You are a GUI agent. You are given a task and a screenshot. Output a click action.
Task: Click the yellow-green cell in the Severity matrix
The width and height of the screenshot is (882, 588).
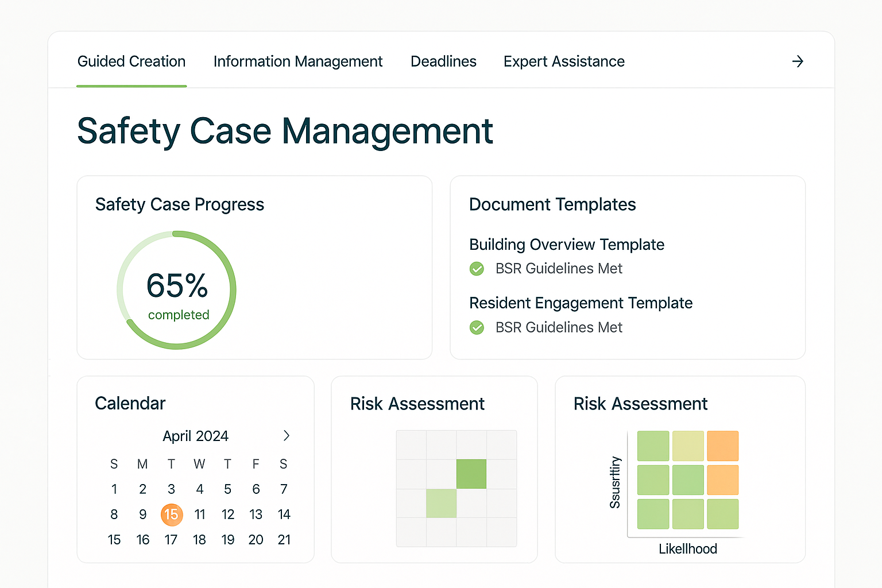[688, 446]
